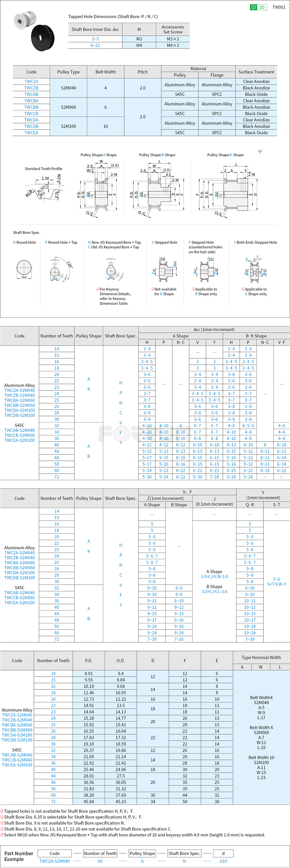Click the O.D. value 24.96
Viewport: 290px width, 868px height.
tap(121, 770)
